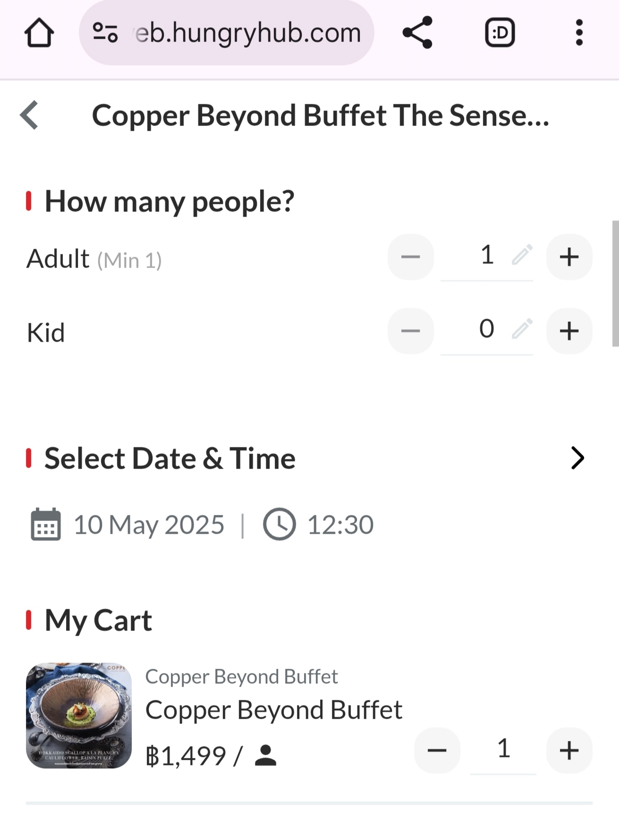Viewport: 619px width, 840px height.
Task: Tap the share icon in browser toolbar
Action: 417,33
